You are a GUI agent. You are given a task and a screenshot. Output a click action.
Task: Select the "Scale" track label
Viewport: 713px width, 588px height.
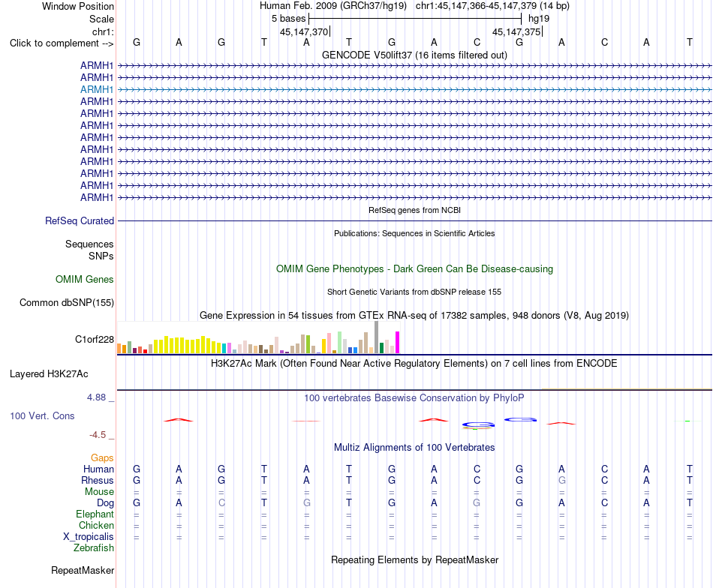[x=101, y=19]
